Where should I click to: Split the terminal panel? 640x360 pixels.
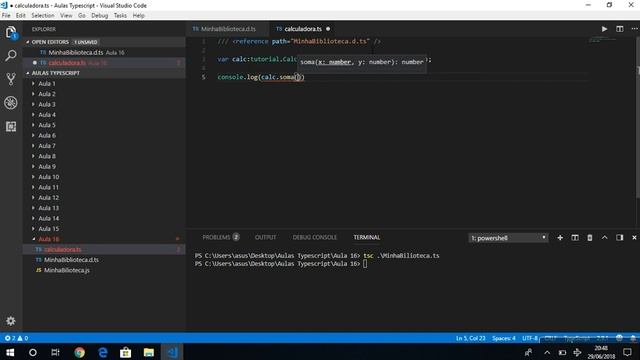[x=575, y=238]
